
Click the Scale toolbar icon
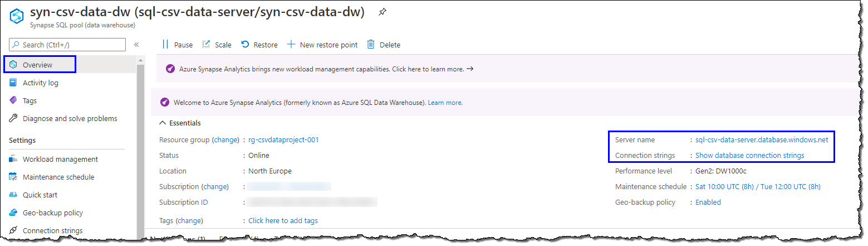(x=206, y=45)
